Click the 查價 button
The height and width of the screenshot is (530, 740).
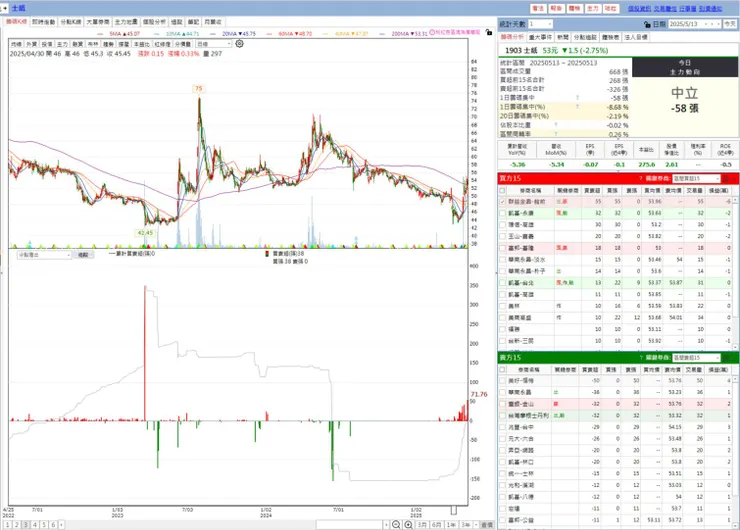tap(487, 525)
